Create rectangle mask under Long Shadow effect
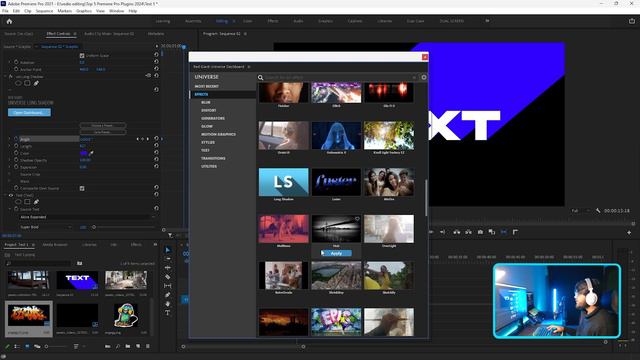Screen dimensions: 640x360 pos(27,83)
